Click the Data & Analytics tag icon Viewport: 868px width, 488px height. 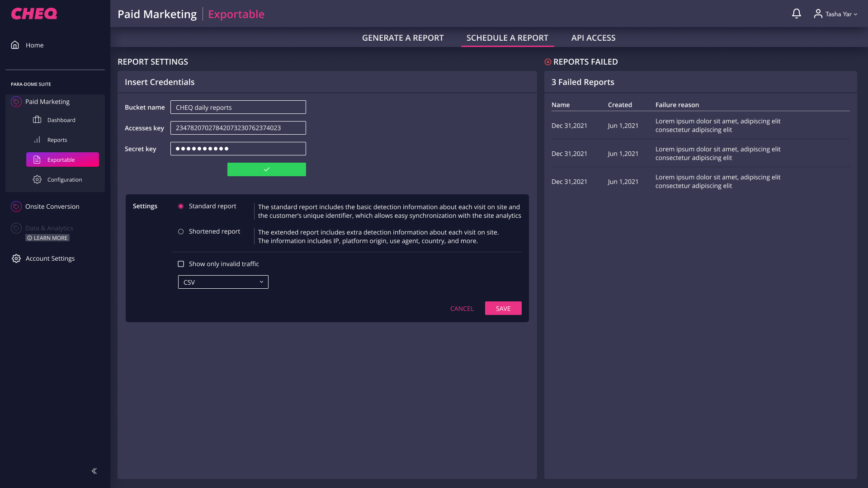click(16, 228)
